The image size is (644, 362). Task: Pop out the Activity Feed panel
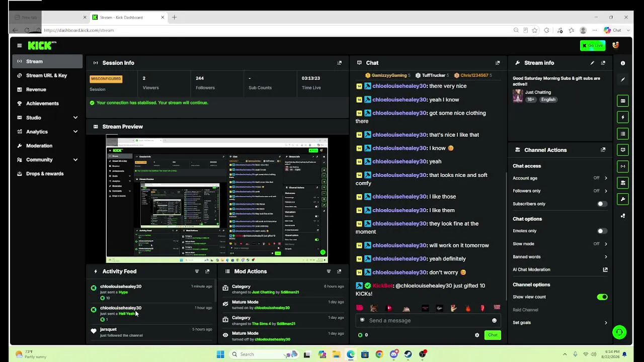click(207, 271)
